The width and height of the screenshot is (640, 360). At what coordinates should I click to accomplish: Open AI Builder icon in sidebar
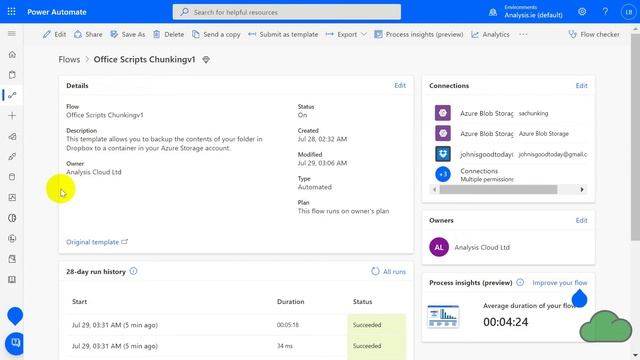(12, 218)
